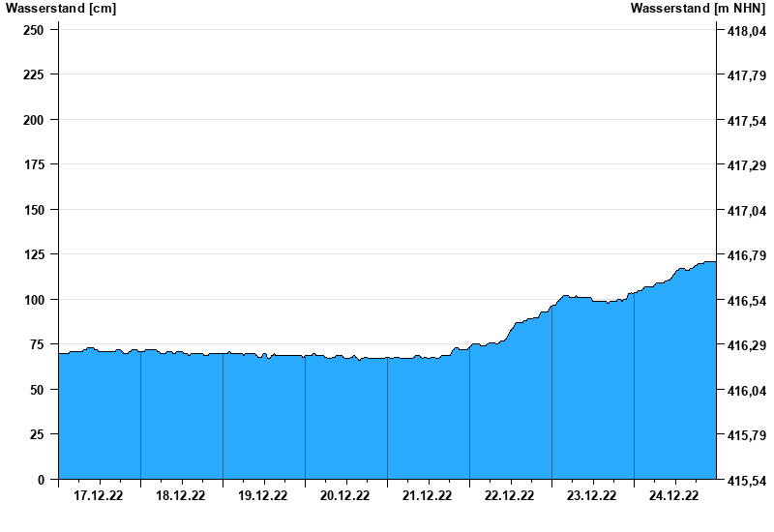Click the "Wasserstand [m NHN]" axis title
Image resolution: width=774 pixels, height=532 pixels.
pos(698,9)
